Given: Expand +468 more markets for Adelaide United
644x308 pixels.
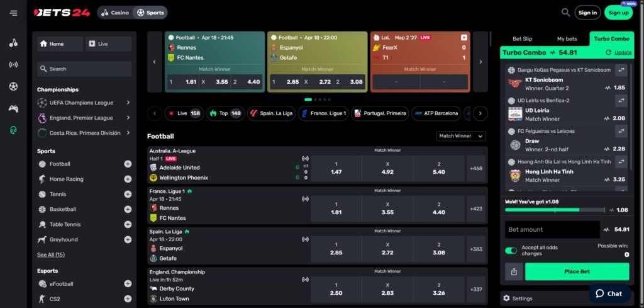Looking at the screenshot, I should tap(476, 168).
